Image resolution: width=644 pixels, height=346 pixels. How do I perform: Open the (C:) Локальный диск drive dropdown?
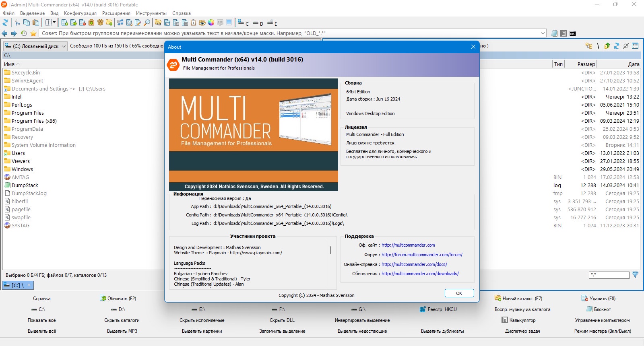(35, 46)
